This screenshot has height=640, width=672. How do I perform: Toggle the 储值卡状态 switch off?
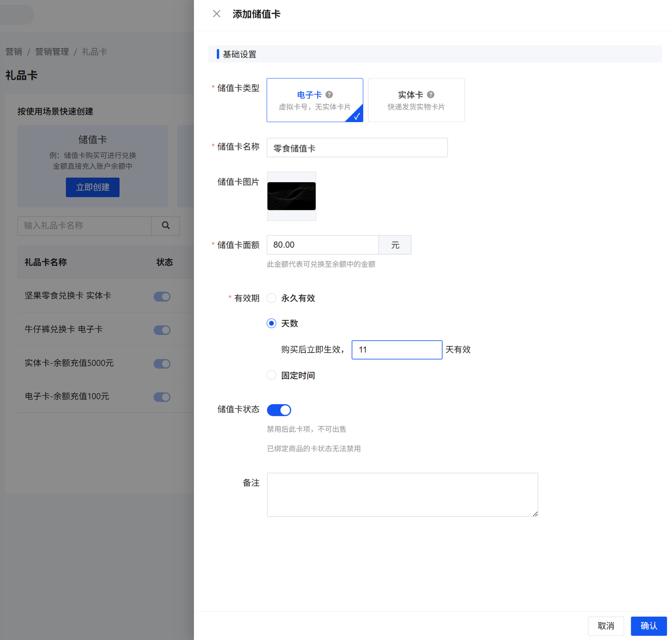click(279, 410)
